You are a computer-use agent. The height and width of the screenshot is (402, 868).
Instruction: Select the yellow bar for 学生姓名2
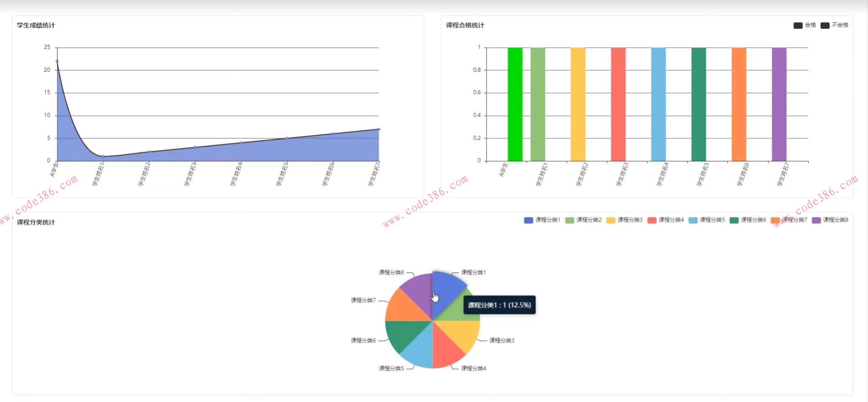578,104
